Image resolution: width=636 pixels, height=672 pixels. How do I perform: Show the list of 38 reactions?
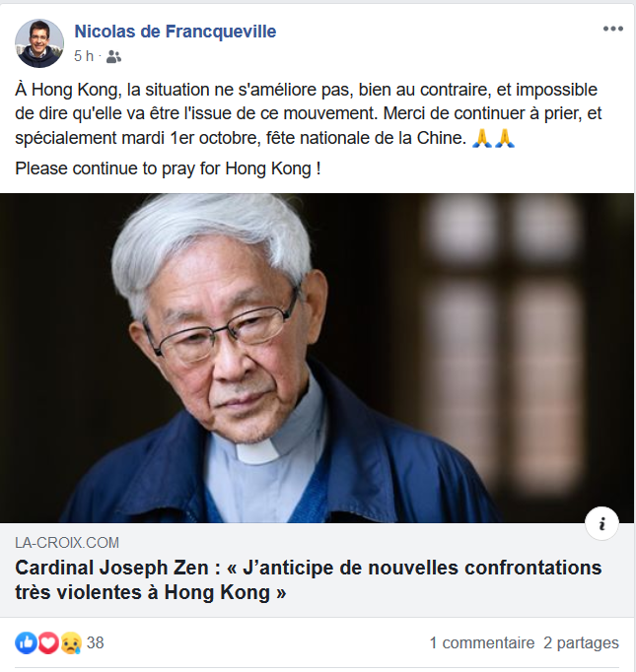click(96, 642)
